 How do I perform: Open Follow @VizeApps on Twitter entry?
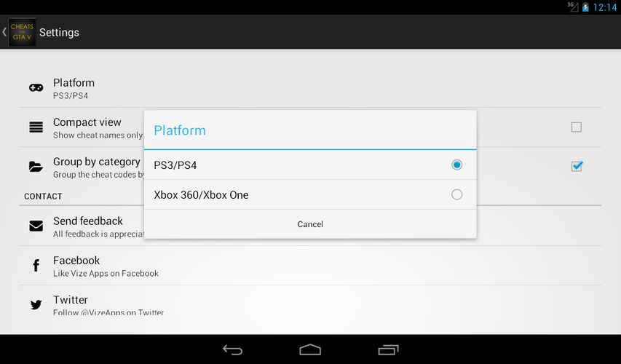pos(310,305)
